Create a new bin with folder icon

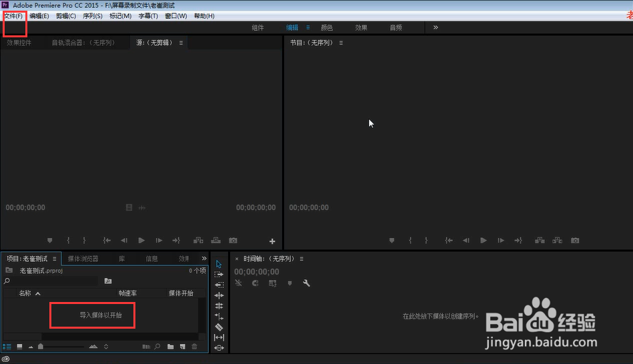click(170, 347)
